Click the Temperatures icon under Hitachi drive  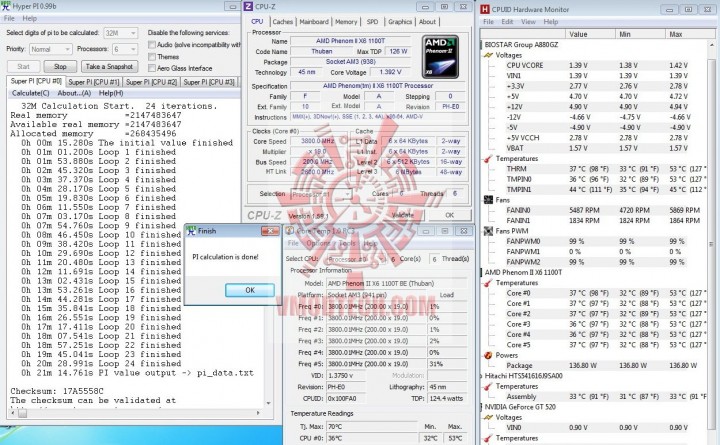[489, 387]
